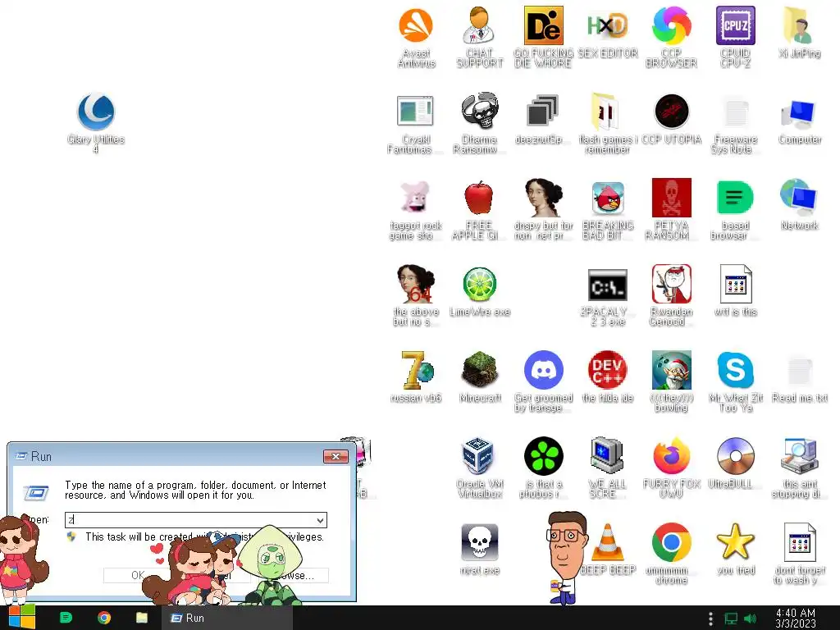Image resolution: width=840 pixels, height=630 pixels.
Task: Select the portrait icon with red 64
Action: 415,284
